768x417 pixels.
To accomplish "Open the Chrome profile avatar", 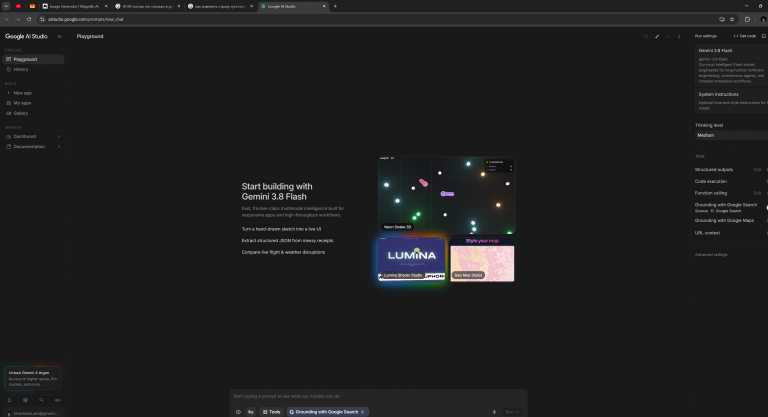I will pos(763,19).
